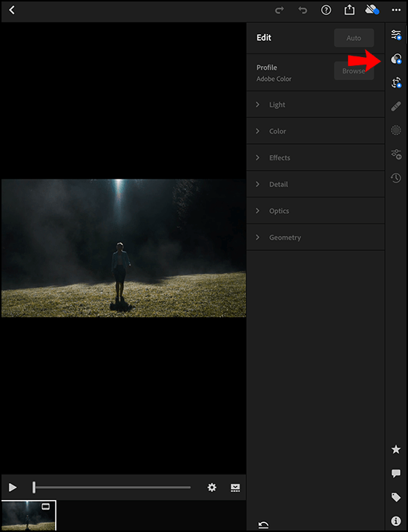Image resolution: width=408 pixels, height=532 pixels.
Task: Open the Masking circle tool
Action: coord(396,131)
